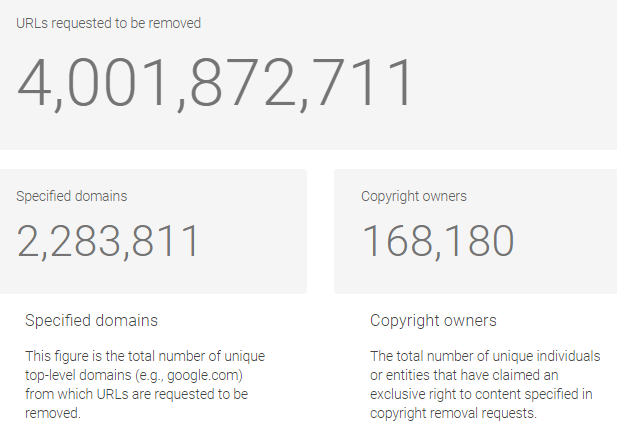Viewport: 617px width, 437px height.
Task: Click the 168,180 copyright owners number
Action: pos(438,241)
